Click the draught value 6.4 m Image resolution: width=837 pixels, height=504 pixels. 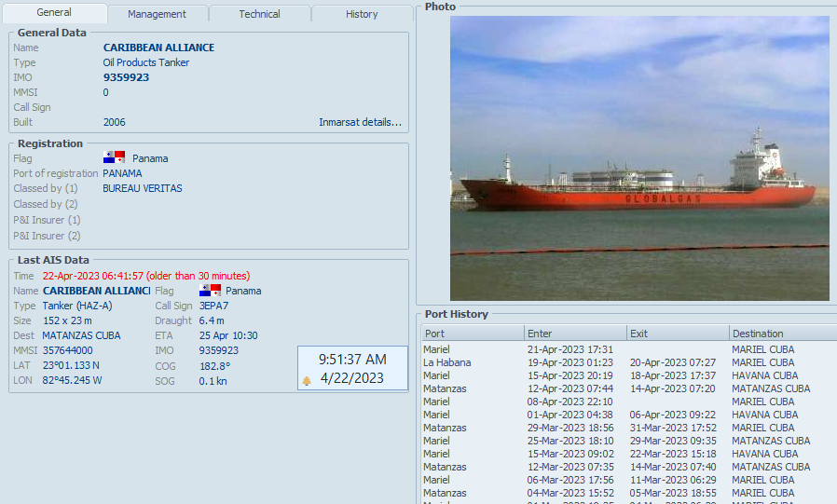click(x=212, y=320)
